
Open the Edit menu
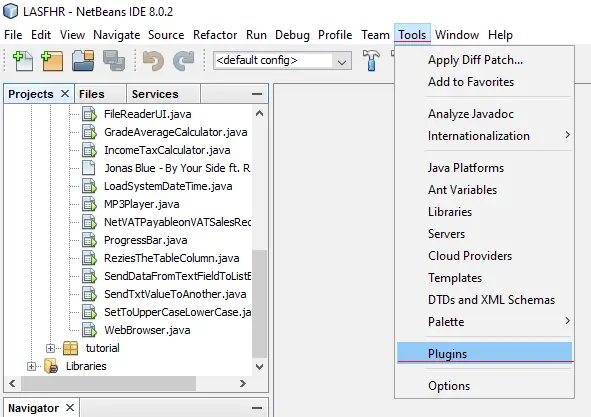click(41, 35)
